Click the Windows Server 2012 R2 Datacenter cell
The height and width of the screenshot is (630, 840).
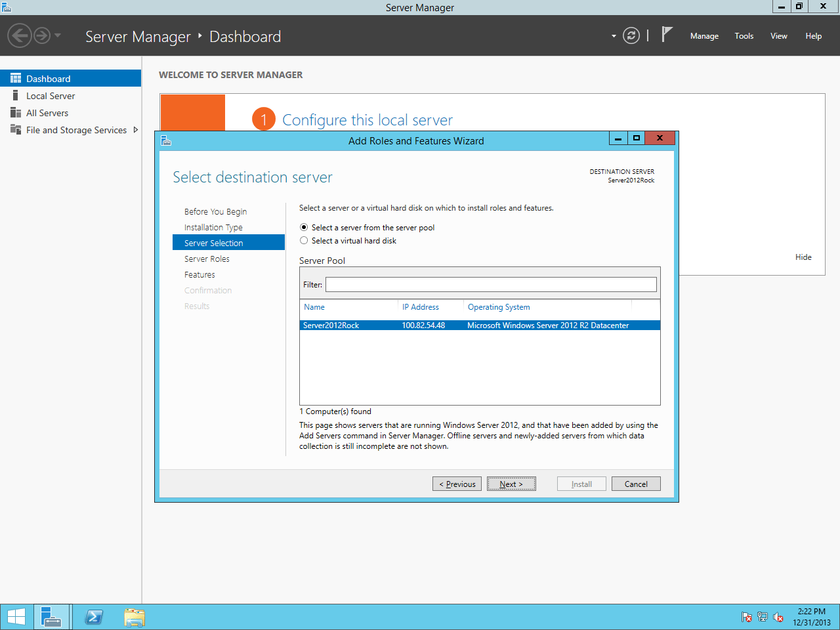pos(548,325)
